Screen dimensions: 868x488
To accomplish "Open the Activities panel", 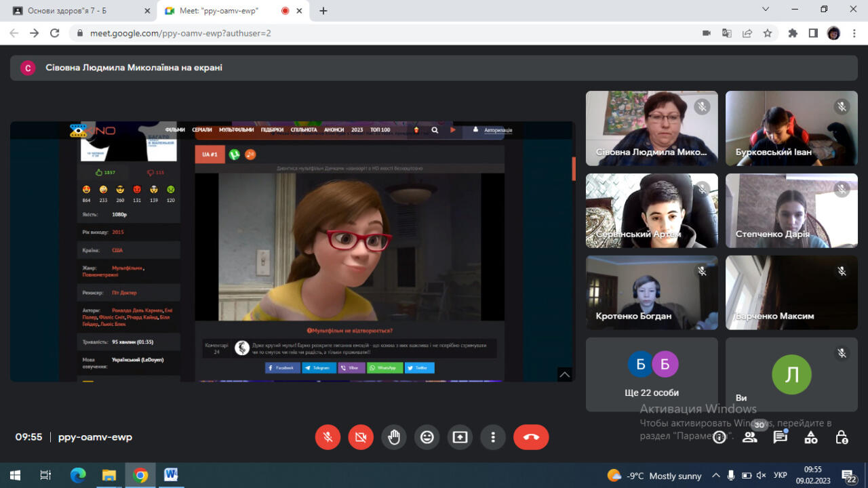I will 811,437.
